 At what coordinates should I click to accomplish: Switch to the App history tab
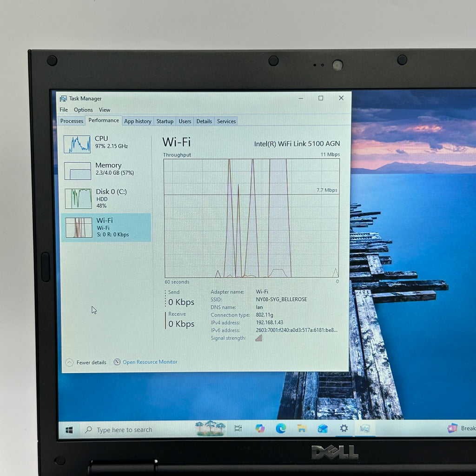point(138,121)
